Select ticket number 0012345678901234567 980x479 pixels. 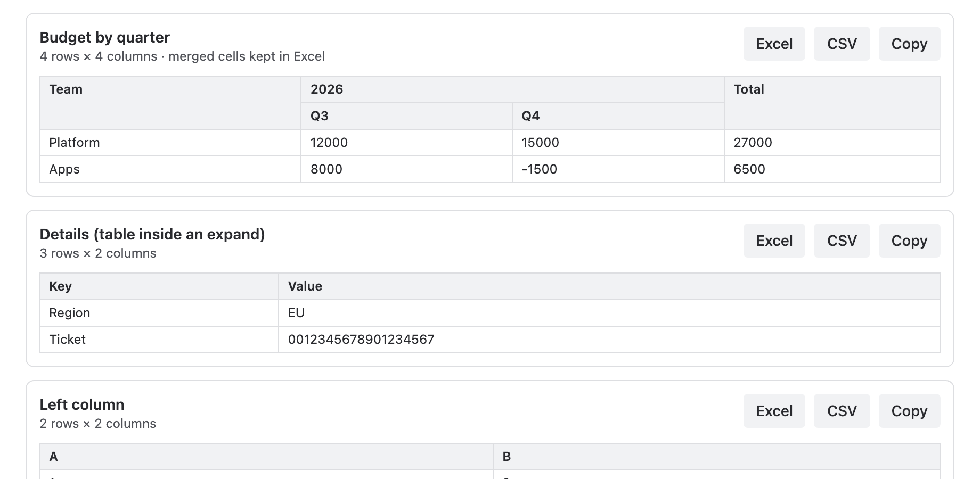609,340
